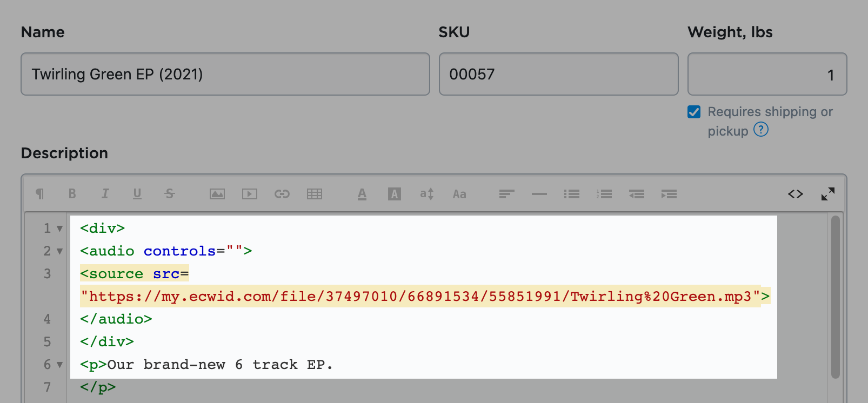The width and height of the screenshot is (868, 403).
Task: Toggle bold formatting in editor toolbar
Action: pyautogui.click(x=72, y=194)
